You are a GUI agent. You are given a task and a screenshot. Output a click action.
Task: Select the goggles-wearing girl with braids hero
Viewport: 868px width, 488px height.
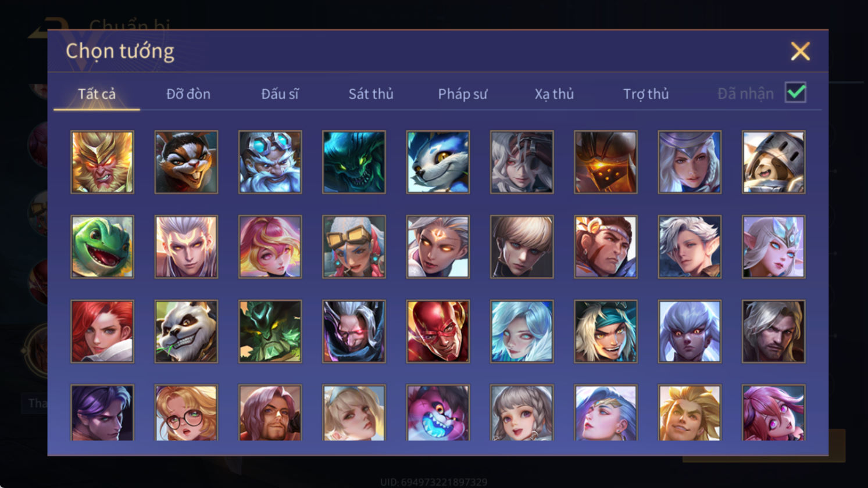(354, 247)
